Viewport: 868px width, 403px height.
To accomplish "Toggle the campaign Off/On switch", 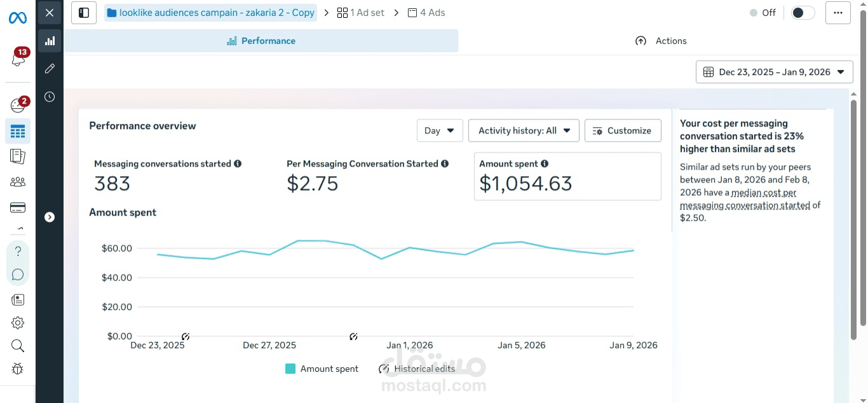I will click(803, 13).
